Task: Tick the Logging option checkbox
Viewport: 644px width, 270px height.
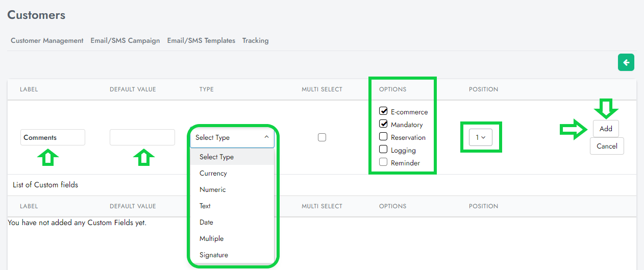Action: 383,150
